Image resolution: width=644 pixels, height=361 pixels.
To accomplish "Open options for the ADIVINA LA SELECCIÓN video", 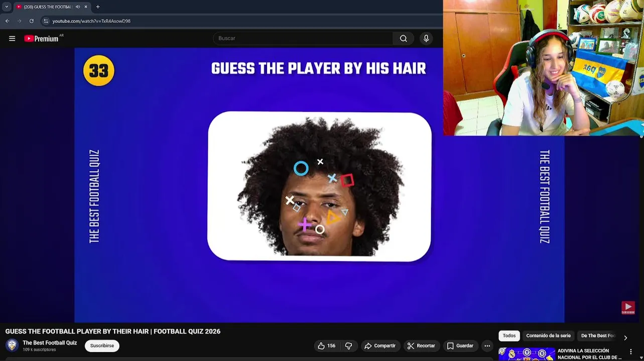I will tap(631, 352).
